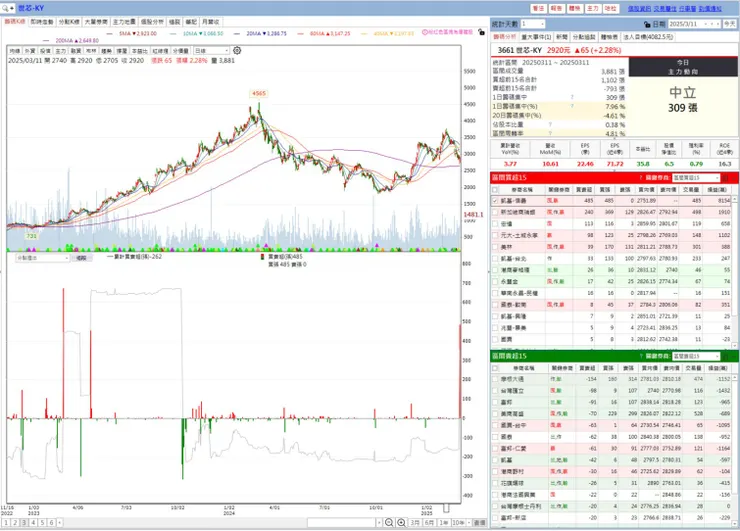
Task: Click the 融資 chart toolbar button
Action: coord(76,51)
